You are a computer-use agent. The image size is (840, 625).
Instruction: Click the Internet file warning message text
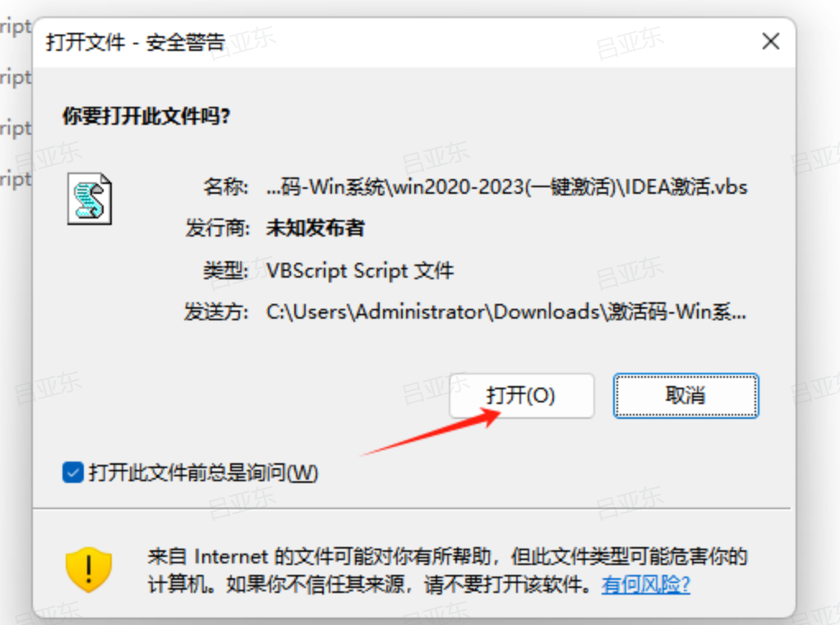coord(447,571)
